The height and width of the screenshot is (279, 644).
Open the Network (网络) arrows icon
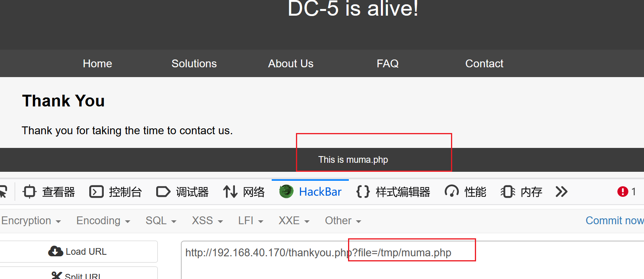(x=230, y=192)
